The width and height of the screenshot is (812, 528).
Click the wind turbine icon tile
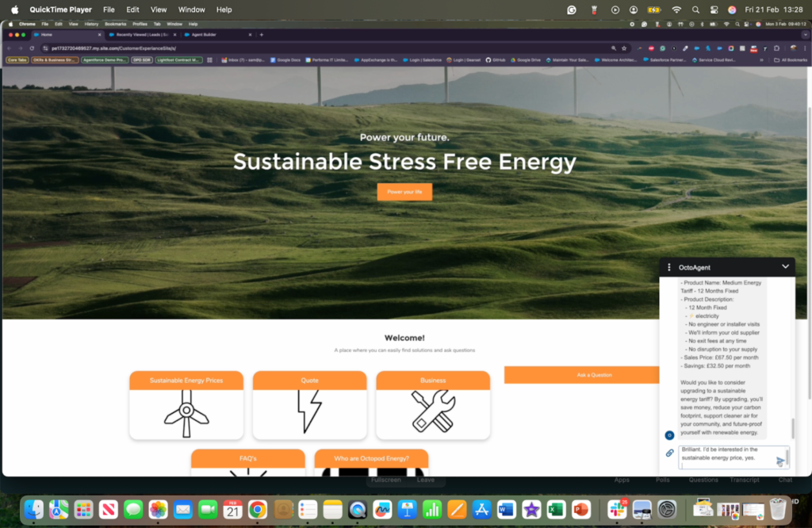click(186, 414)
